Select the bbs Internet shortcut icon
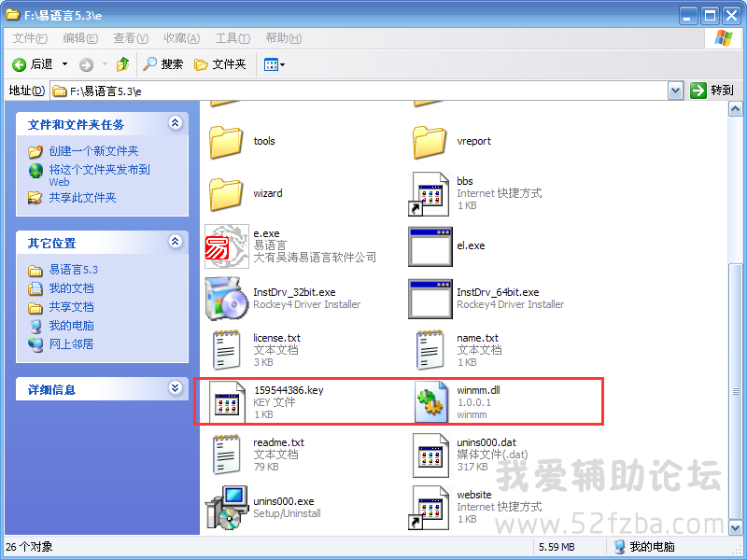The height and width of the screenshot is (560, 747). pos(430,194)
